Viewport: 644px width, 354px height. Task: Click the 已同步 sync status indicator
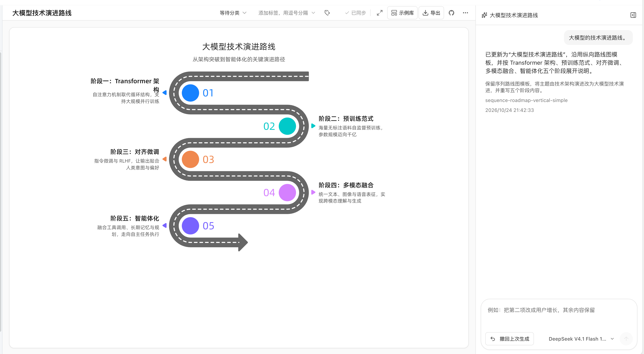355,13
